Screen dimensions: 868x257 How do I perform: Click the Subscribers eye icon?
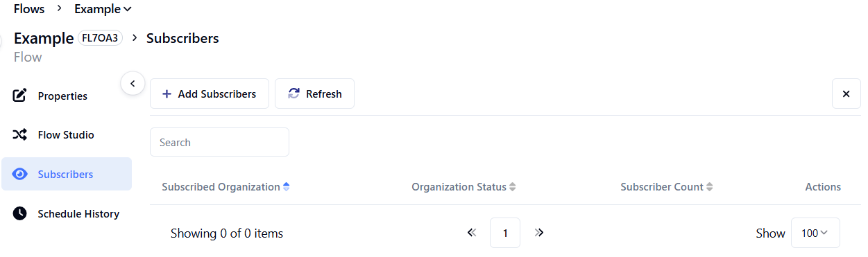(x=20, y=174)
